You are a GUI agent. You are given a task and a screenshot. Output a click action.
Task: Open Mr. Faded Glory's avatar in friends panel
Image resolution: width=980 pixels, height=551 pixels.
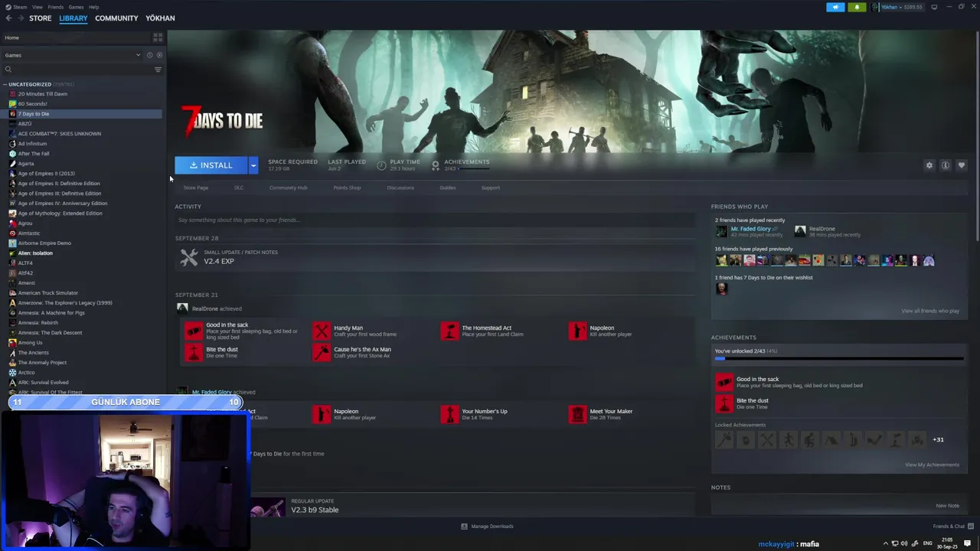coord(721,231)
